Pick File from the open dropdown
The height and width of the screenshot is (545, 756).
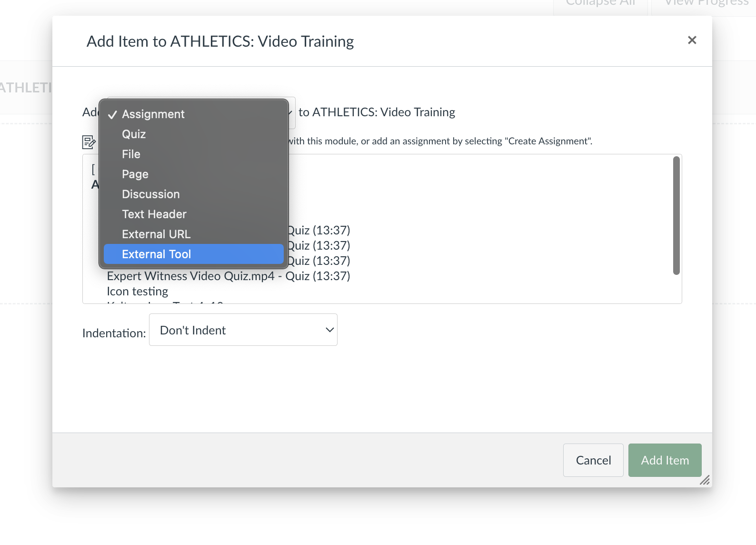(x=131, y=154)
